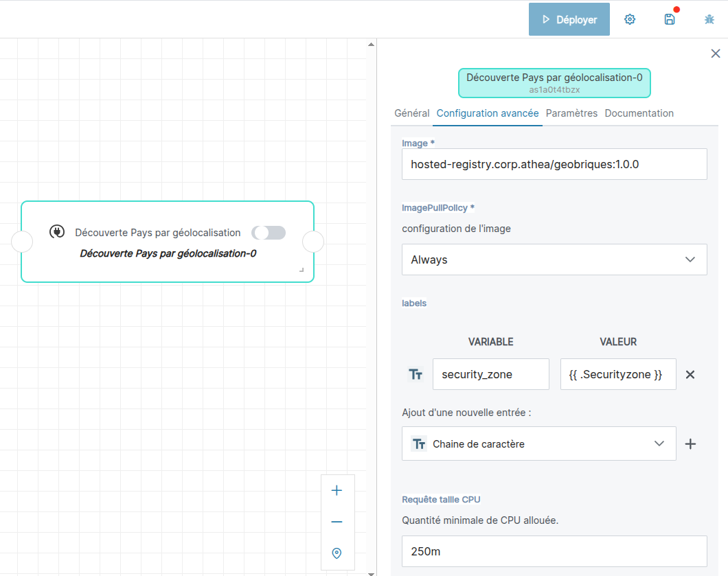Add a new label entry with plus icon
728x576 pixels.
[x=690, y=444]
